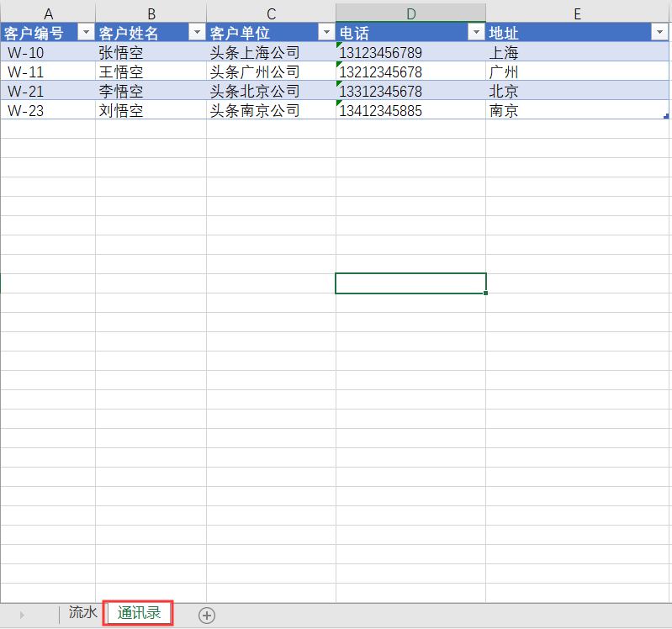
Task: Select the 李悟空 name cell
Action: (151, 91)
